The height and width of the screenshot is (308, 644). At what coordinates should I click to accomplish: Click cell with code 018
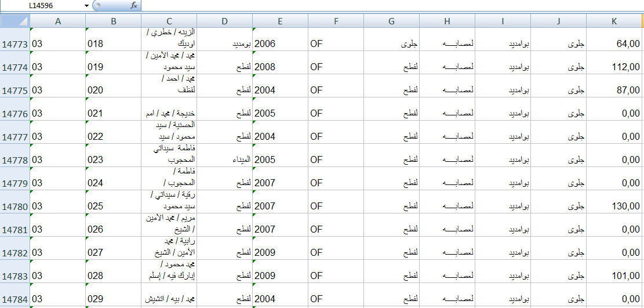[x=114, y=39]
